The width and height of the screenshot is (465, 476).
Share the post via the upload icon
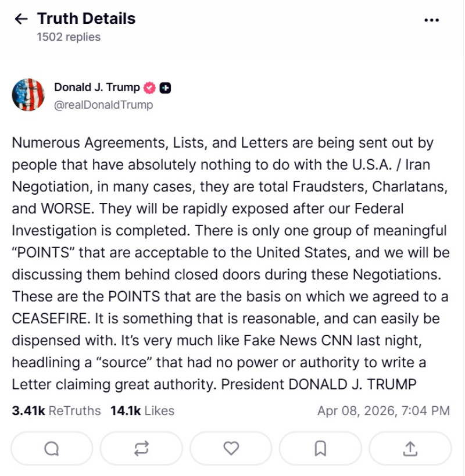410,448
